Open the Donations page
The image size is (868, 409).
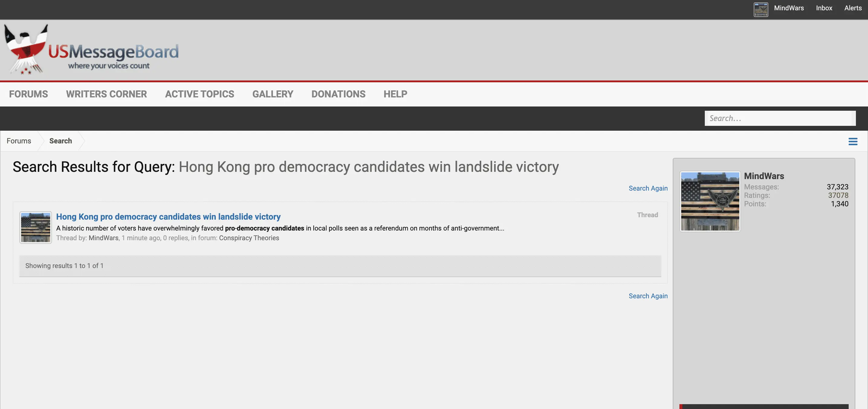point(338,94)
